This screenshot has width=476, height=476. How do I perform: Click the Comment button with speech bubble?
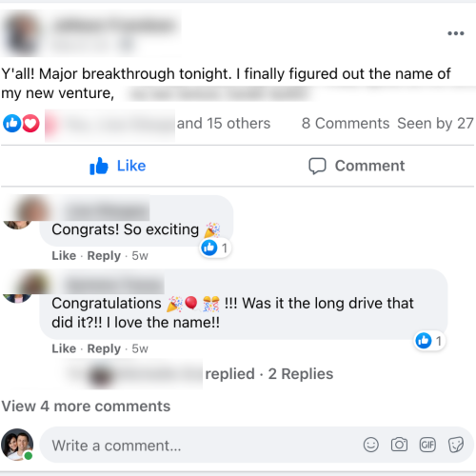[x=357, y=166]
